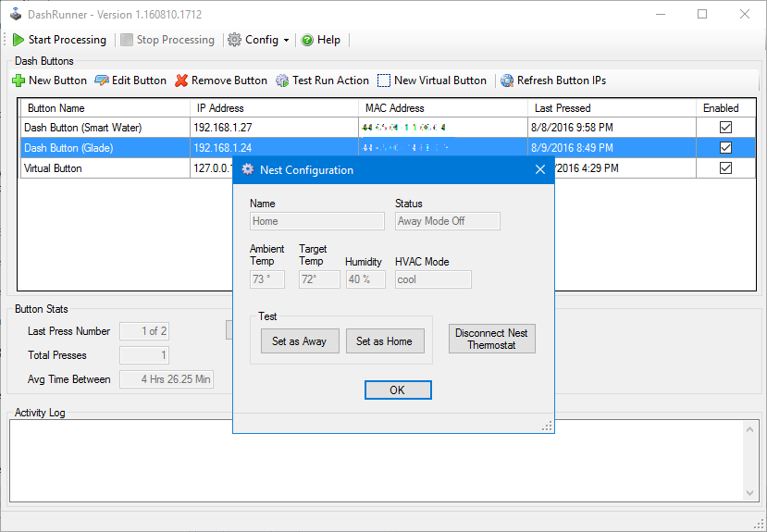Maximize the DashRunner window

coord(702,14)
